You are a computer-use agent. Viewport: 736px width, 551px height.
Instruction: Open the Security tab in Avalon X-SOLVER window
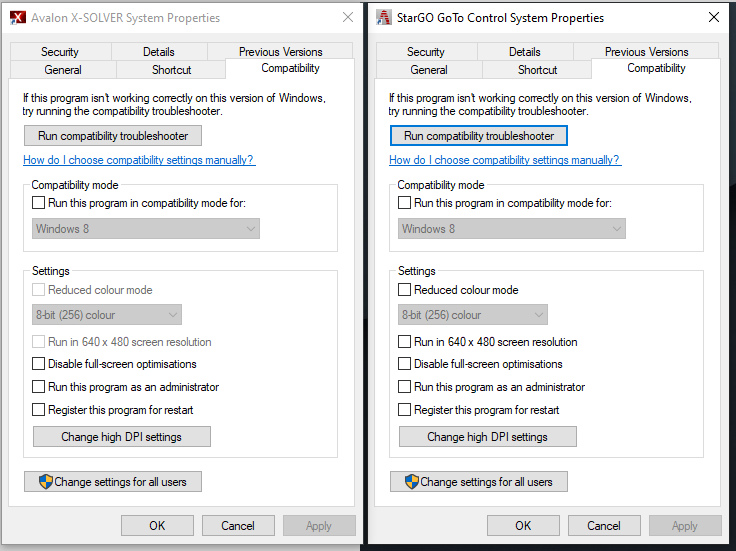coord(60,52)
